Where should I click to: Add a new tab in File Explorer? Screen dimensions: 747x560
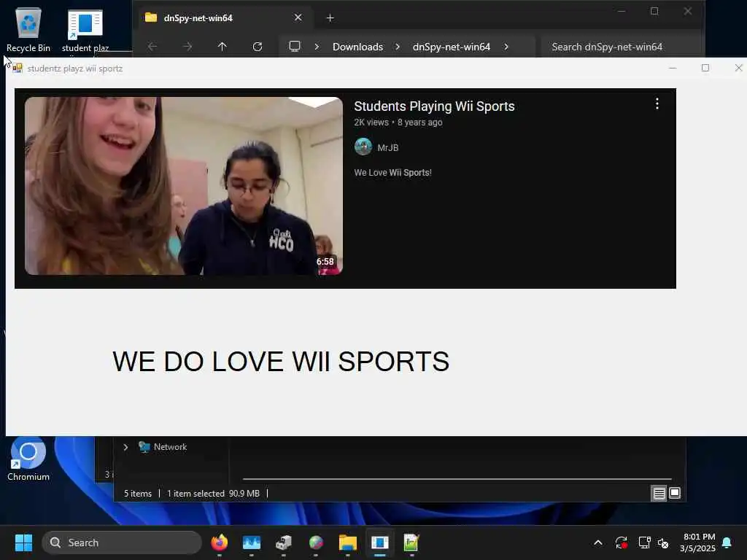[330, 18]
